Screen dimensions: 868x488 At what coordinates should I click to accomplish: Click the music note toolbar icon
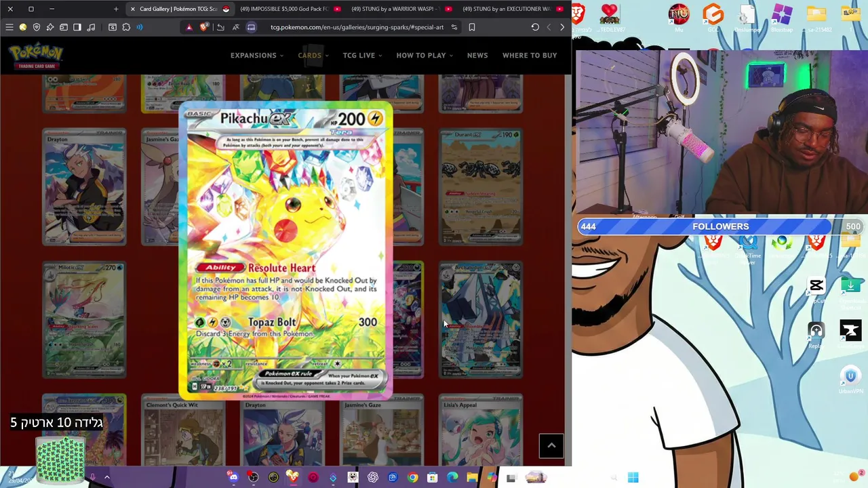pyautogui.click(x=91, y=27)
